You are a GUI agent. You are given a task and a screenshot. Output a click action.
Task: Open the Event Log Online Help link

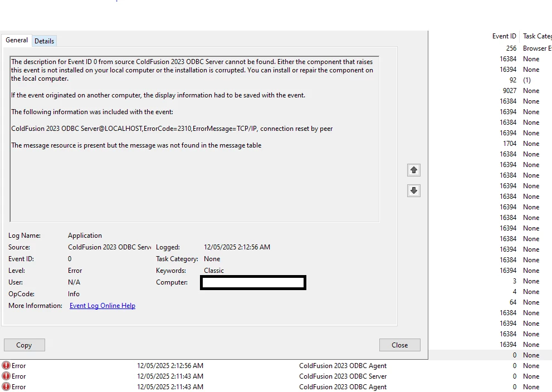[102, 306]
